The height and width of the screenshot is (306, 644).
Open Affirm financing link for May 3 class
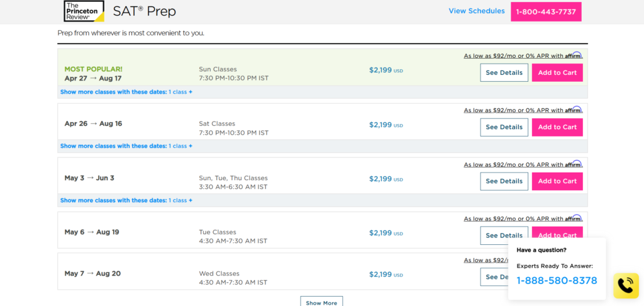(523, 164)
